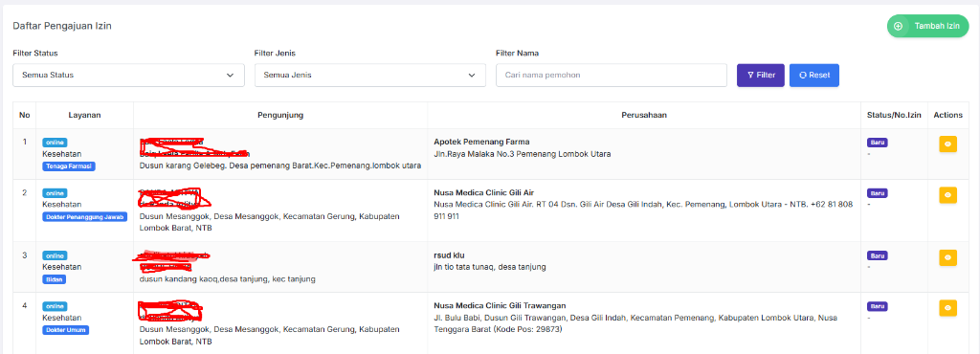This screenshot has height=354, width=980.
Task: Click the rsud klu company name
Action: click(x=450, y=255)
